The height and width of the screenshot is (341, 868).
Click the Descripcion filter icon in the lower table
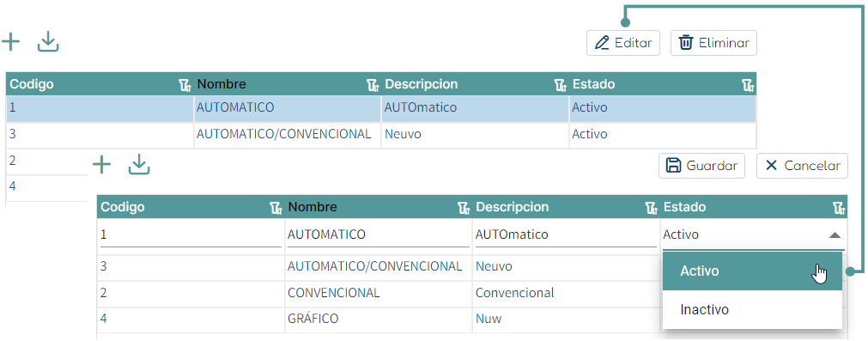coord(651,208)
